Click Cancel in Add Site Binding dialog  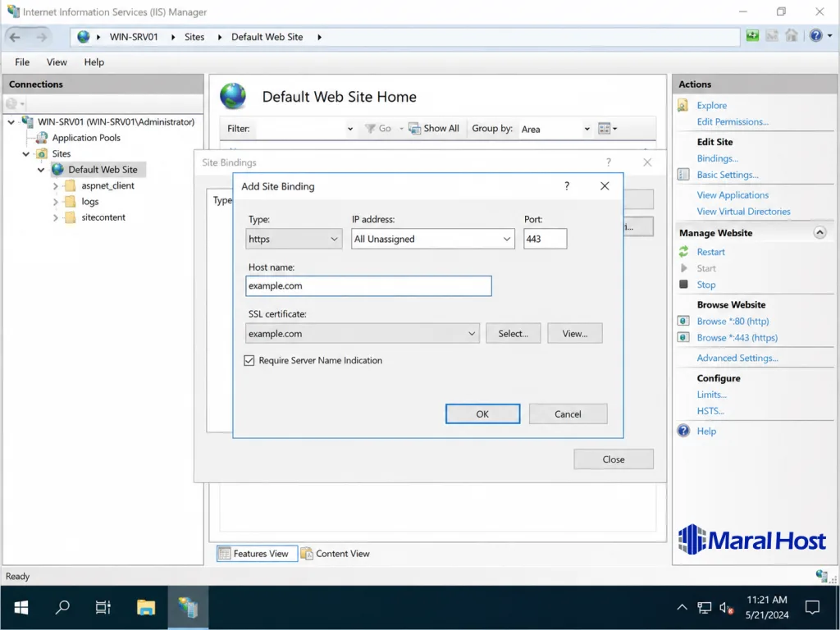(568, 414)
